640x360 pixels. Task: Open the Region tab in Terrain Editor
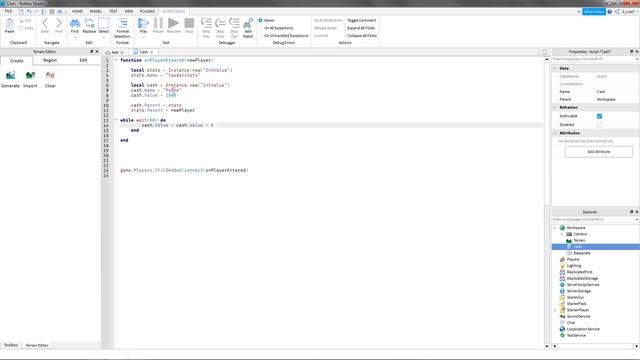50,60
